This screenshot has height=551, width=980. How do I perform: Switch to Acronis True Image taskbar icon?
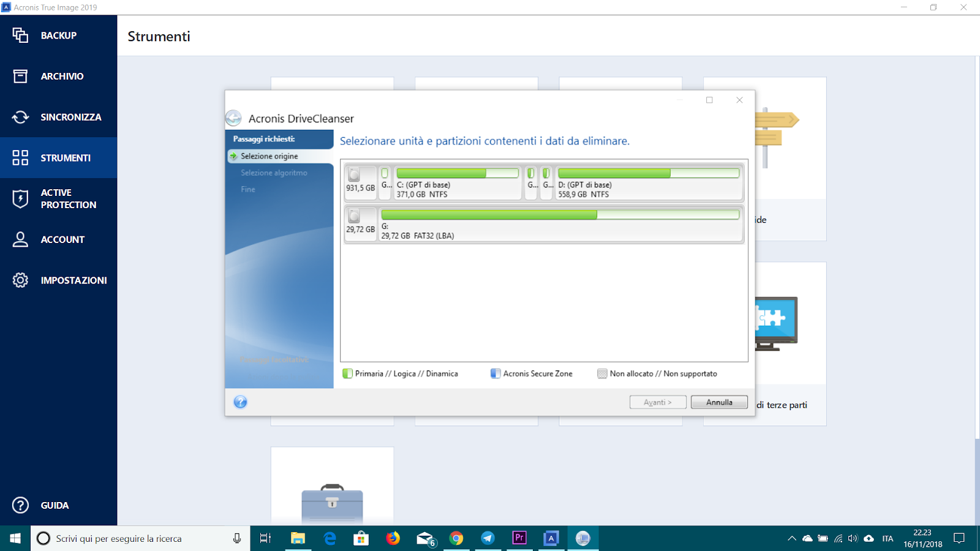551,538
